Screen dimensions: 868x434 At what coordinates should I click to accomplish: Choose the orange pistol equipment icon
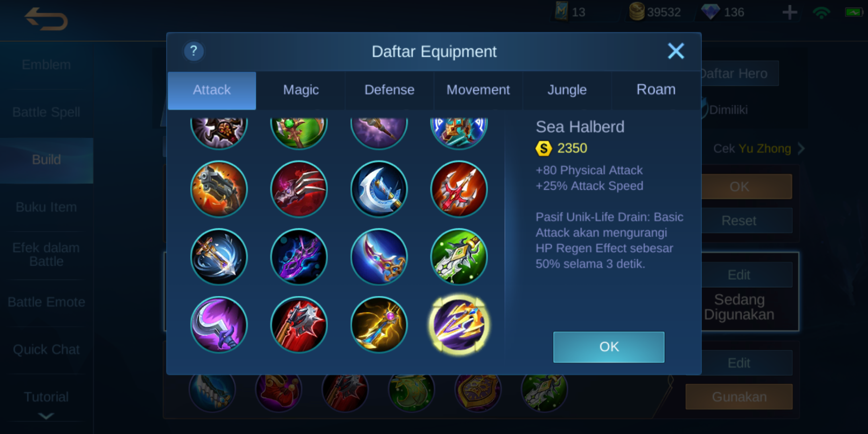click(219, 189)
